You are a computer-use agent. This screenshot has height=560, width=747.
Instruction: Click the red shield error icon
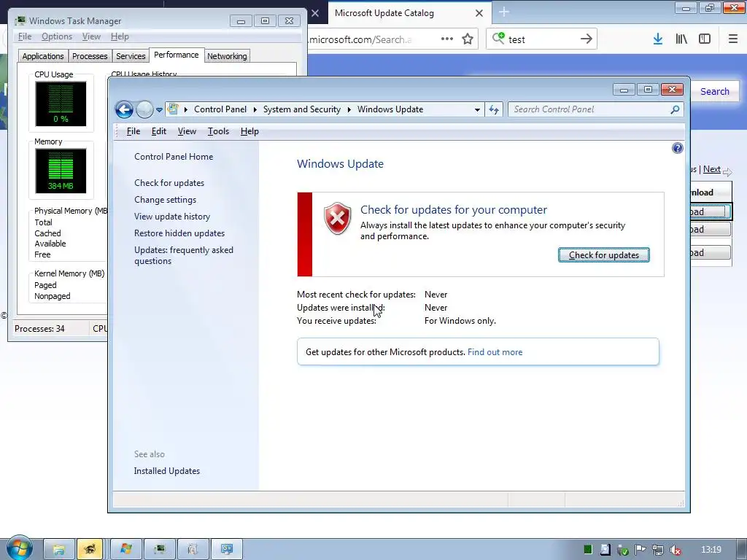tap(337, 218)
